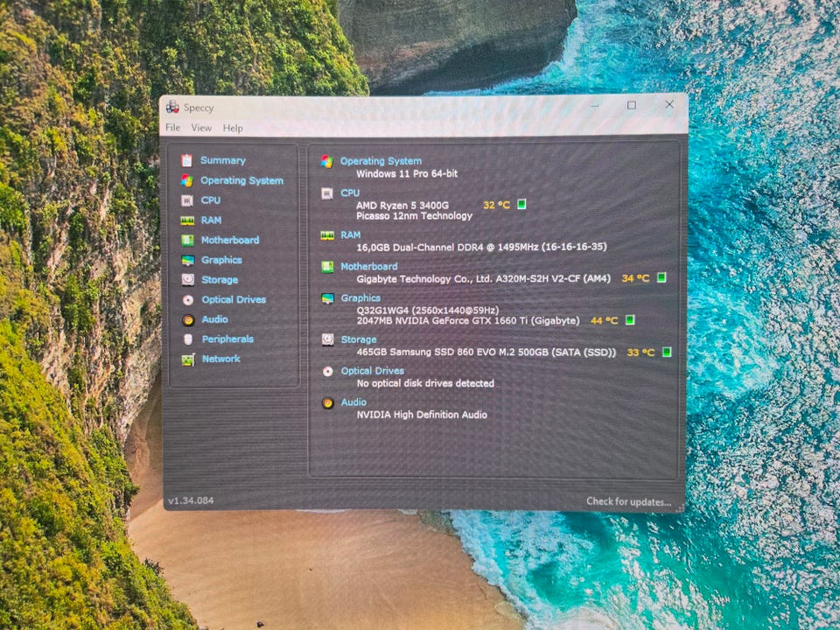The height and width of the screenshot is (630, 840).
Task: Open Graphics section from sidebar
Action: tap(221, 261)
